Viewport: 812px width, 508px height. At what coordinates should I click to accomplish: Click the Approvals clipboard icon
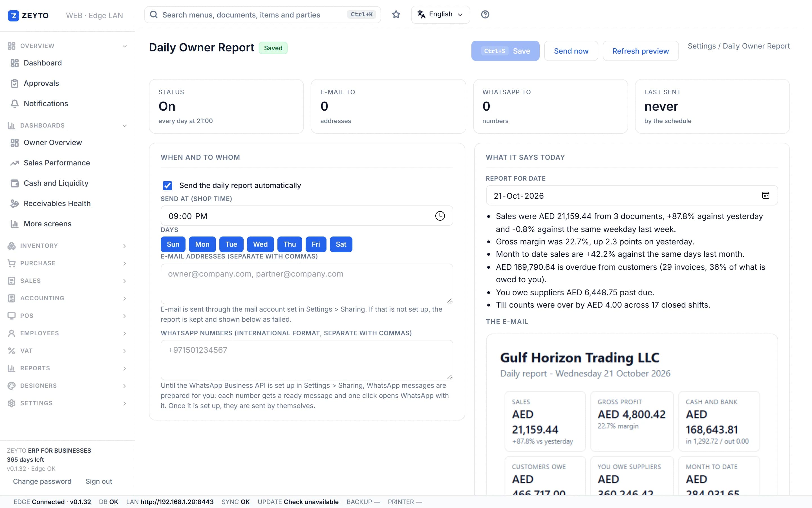click(14, 83)
